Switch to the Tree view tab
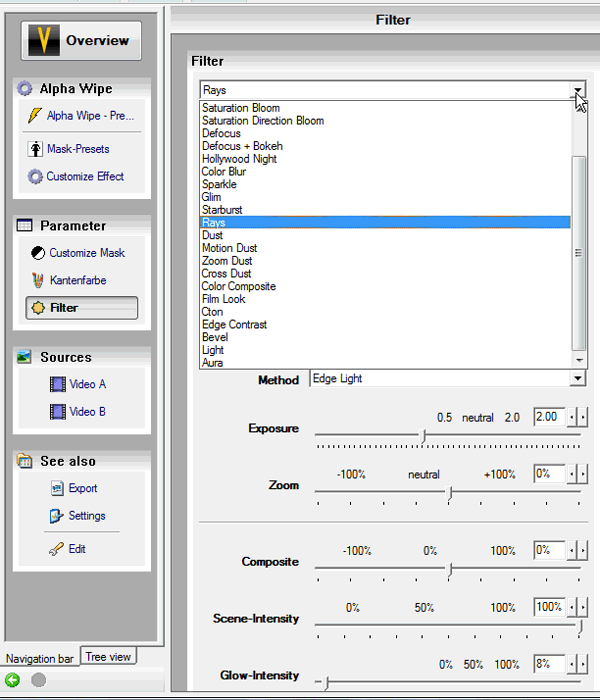This screenshot has height=700, width=600. pyautogui.click(x=108, y=657)
